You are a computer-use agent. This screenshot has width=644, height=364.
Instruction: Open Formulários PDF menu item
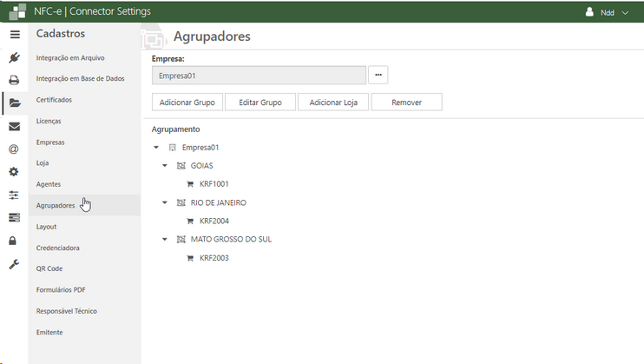(61, 290)
